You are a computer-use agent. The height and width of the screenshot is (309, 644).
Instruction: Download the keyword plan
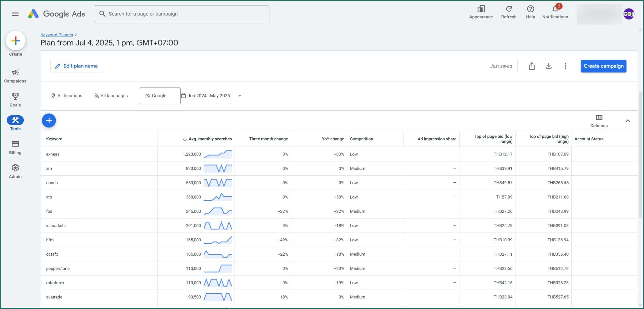(548, 66)
